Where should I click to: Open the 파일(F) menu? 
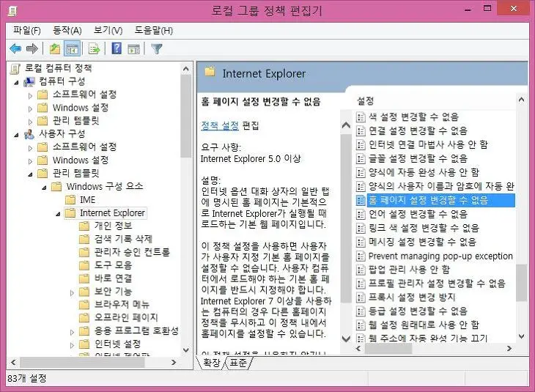click(27, 30)
